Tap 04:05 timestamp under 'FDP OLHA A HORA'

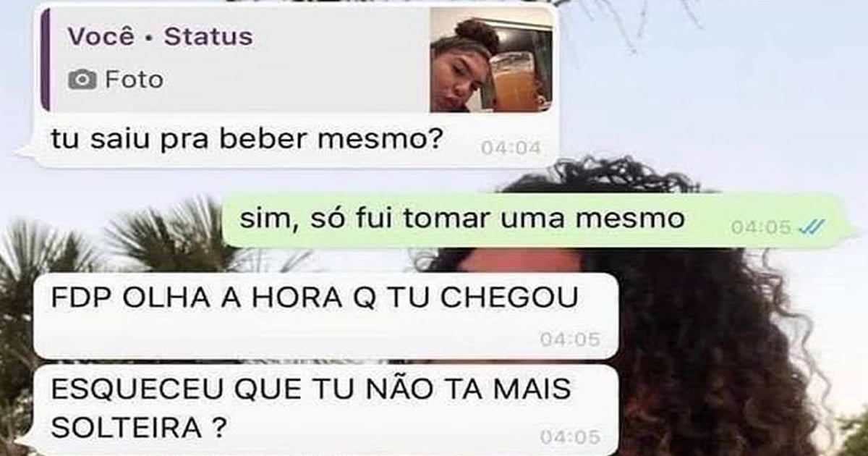[x=570, y=339]
